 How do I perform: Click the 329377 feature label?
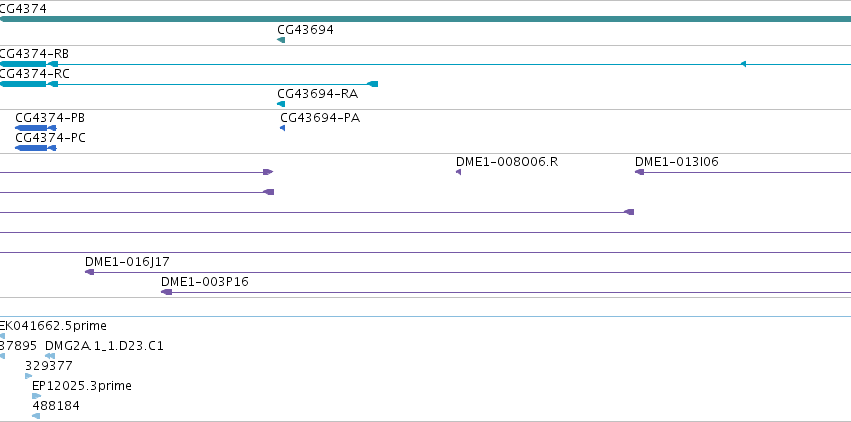tap(49, 366)
